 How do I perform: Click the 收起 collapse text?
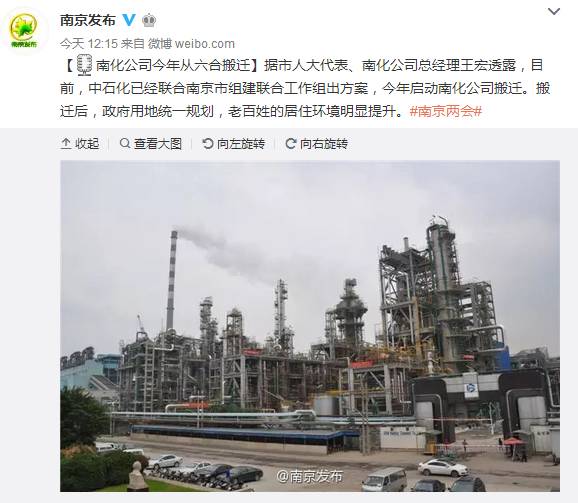pos(87,144)
